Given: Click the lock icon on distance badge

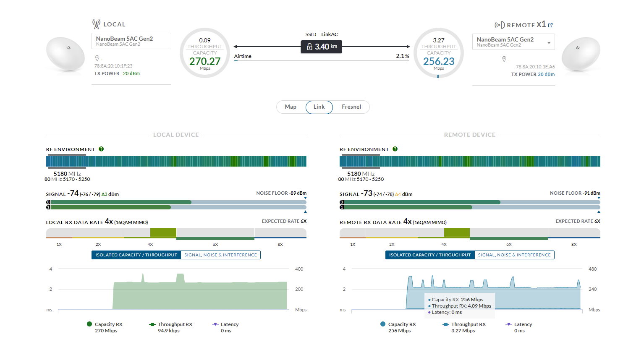Looking at the screenshot, I should click(x=309, y=47).
